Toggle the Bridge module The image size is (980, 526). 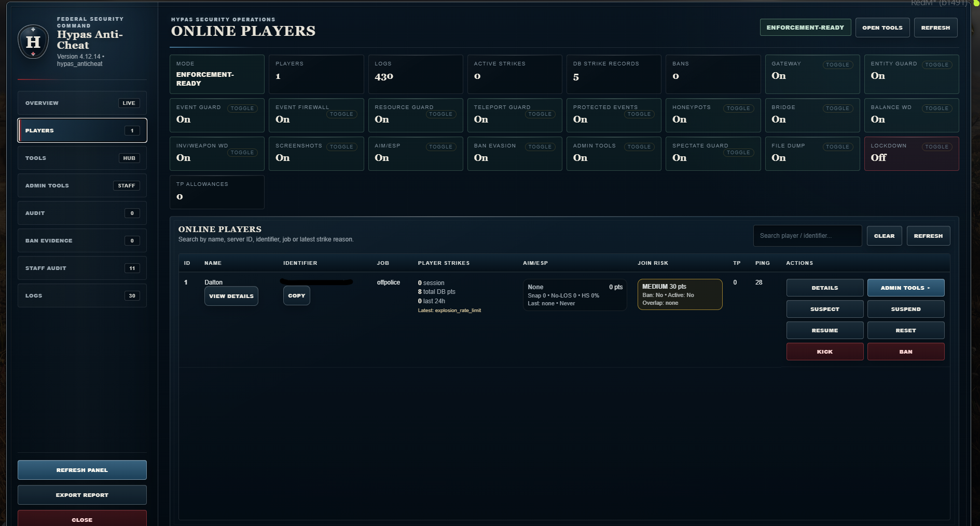point(837,109)
